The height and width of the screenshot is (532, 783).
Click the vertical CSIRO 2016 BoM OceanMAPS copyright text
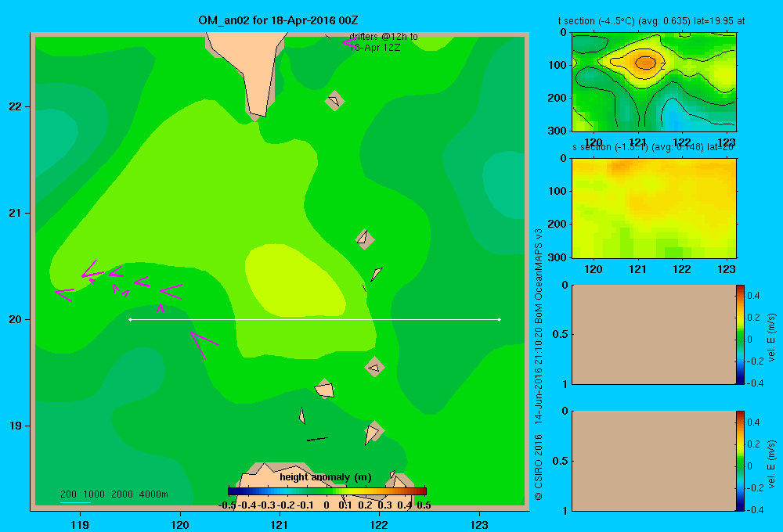point(539,365)
